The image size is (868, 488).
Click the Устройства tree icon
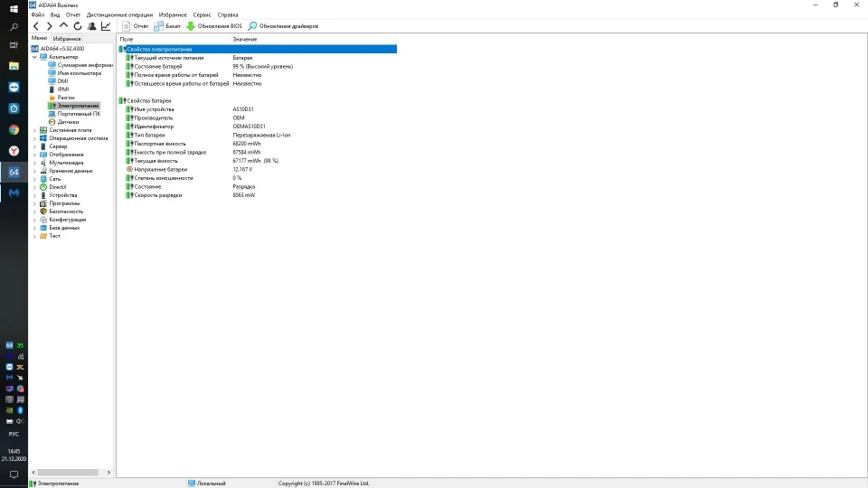(x=43, y=195)
